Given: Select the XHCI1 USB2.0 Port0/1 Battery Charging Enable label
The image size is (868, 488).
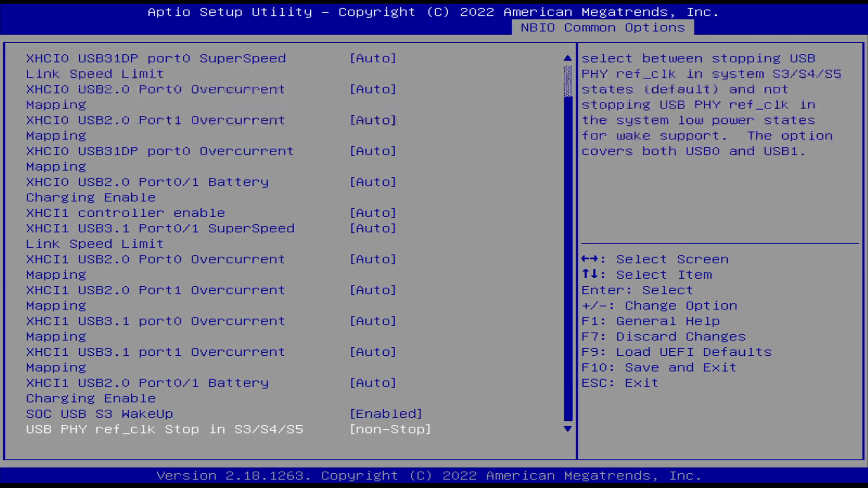Looking at the screenshot, I should [x=147, y=391].
